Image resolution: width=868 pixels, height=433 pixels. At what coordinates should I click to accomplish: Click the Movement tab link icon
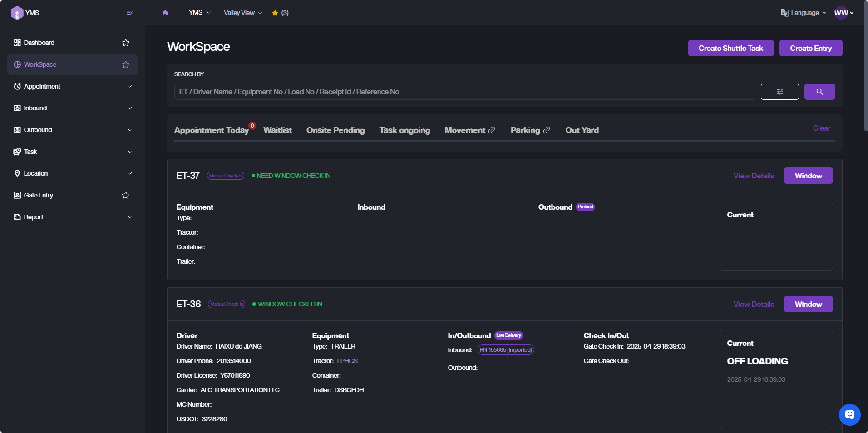point(492,130)
